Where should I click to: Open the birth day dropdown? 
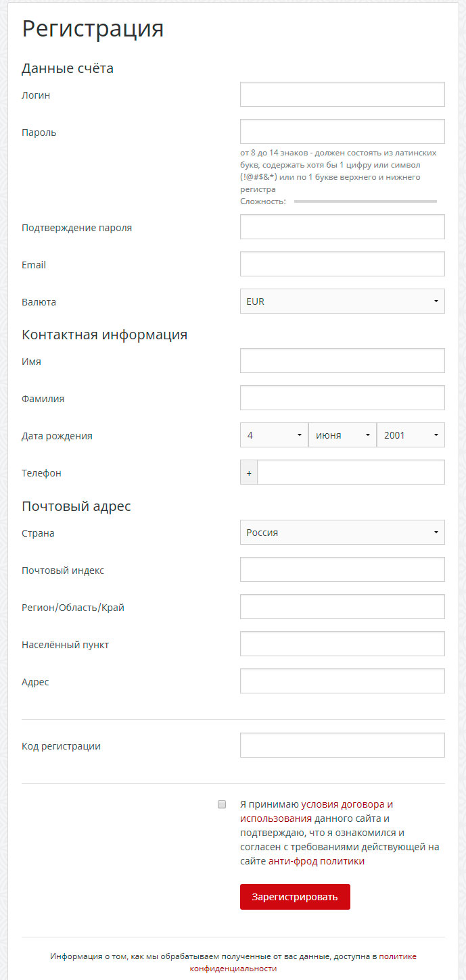(274, 435)
